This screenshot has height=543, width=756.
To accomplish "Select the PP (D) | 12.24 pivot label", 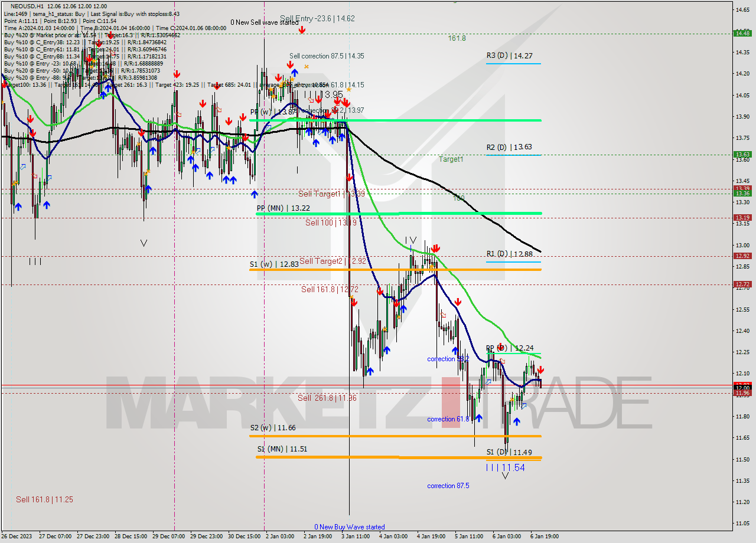I will 510,348.
